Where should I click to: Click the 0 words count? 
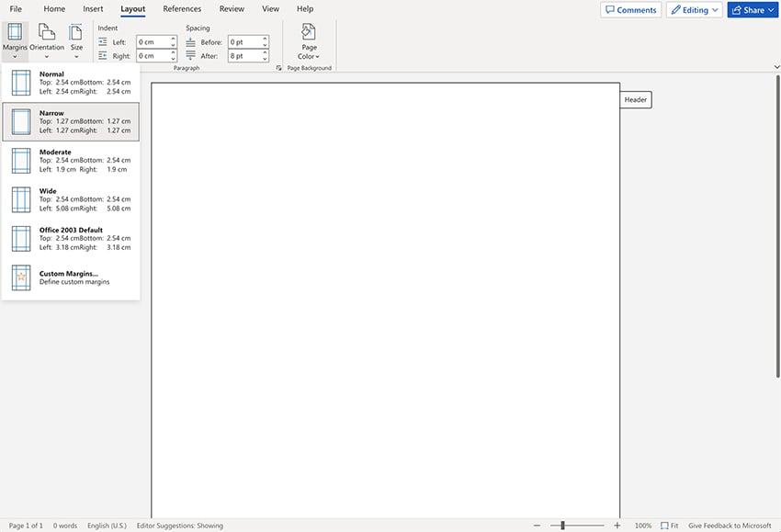click(x=65, y=526)
